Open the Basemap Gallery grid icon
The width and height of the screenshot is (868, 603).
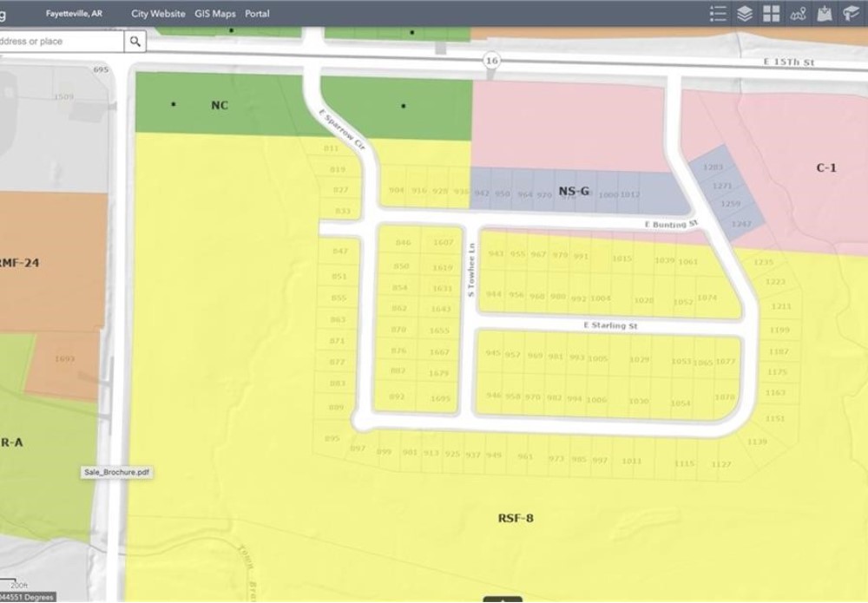[772, 13]
